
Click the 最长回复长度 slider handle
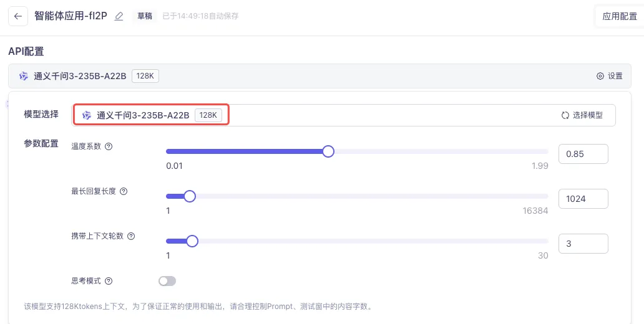pos(190,196)
